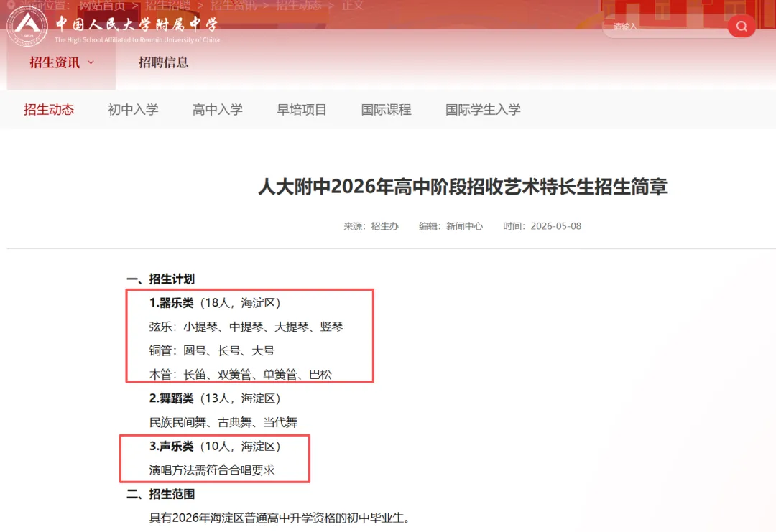The width and height of the screenshot is (776, 532).
Task: Switch to the 初中入学 tab
Action: pos(133,109)
